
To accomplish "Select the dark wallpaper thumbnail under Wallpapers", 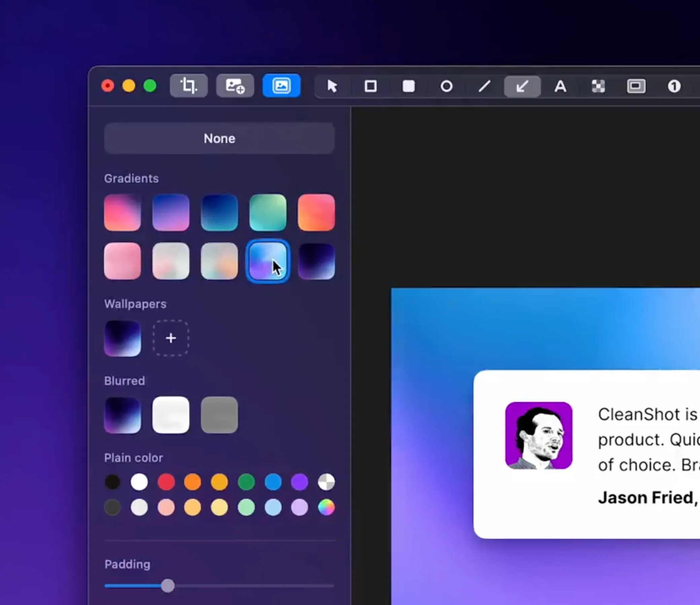I will (122, 338).
